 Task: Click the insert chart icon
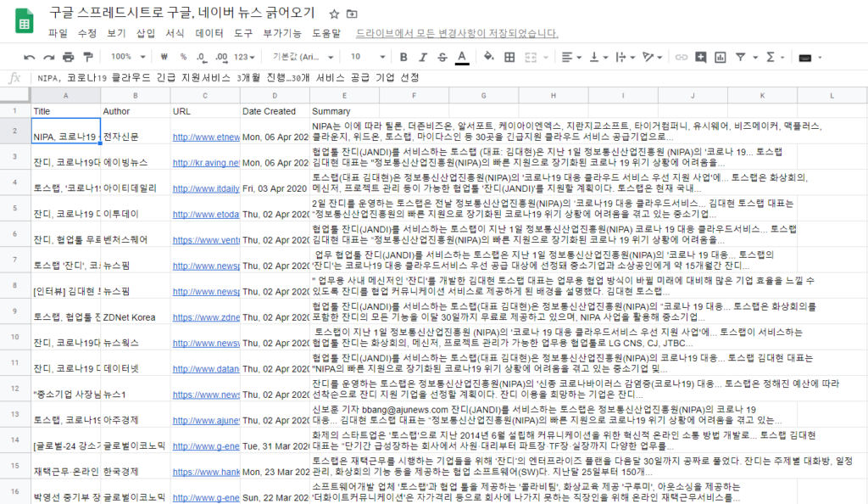pos(721,57)
